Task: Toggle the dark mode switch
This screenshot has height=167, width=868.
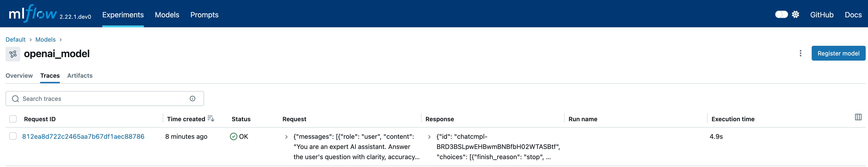Action: 781,14
